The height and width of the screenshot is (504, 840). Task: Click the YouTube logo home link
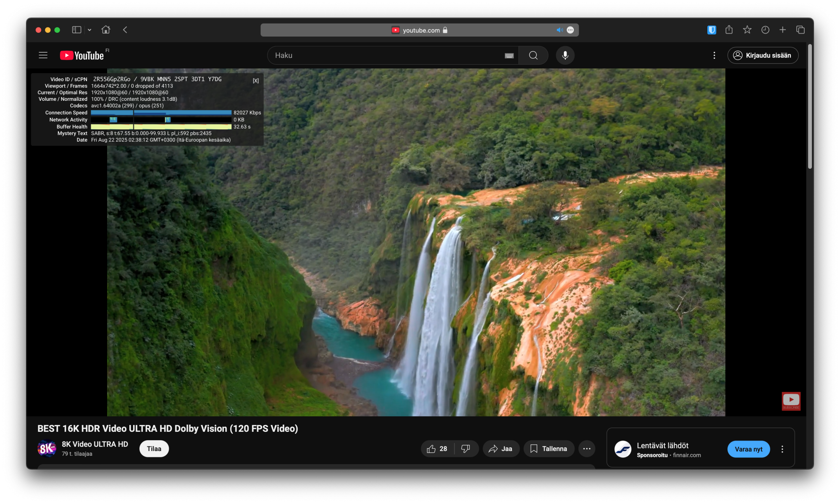[82, 55]
